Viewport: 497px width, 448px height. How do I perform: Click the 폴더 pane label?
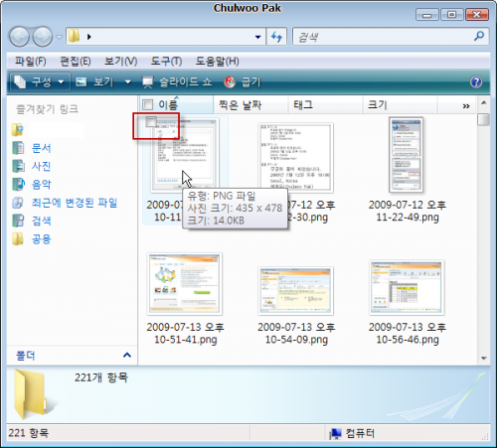pos(26,356)
